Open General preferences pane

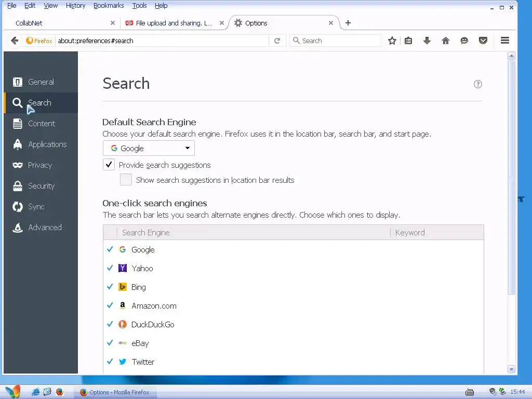point(41,82)
